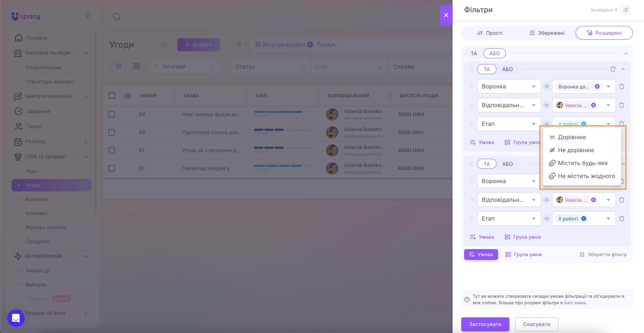Open the Усі угоди dropdown
Viewport: 644px width, 333px height.
(185, 66)
